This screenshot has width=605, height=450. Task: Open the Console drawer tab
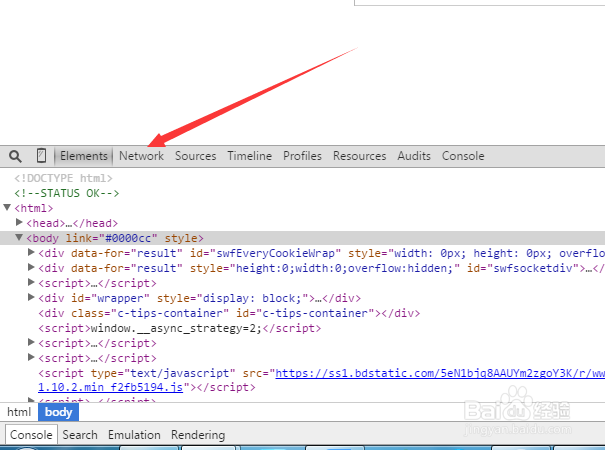(31, 435)
